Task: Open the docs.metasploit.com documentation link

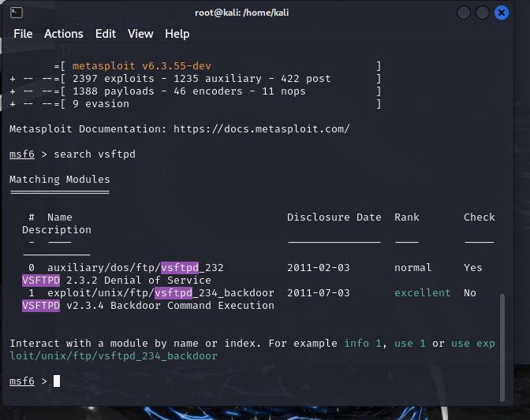Action: [x=261, y=128]
